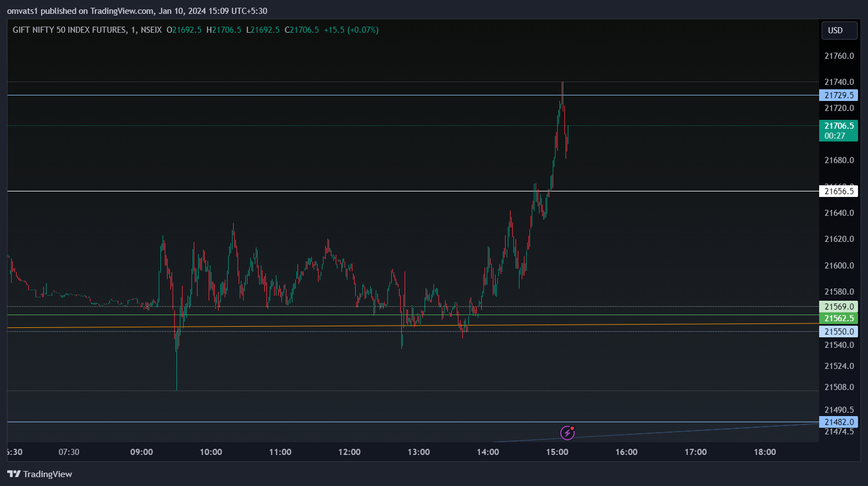Viewport: 868px width, 486px height.
Task: Click the 21569.0 price label
Action: click(839, 307)
